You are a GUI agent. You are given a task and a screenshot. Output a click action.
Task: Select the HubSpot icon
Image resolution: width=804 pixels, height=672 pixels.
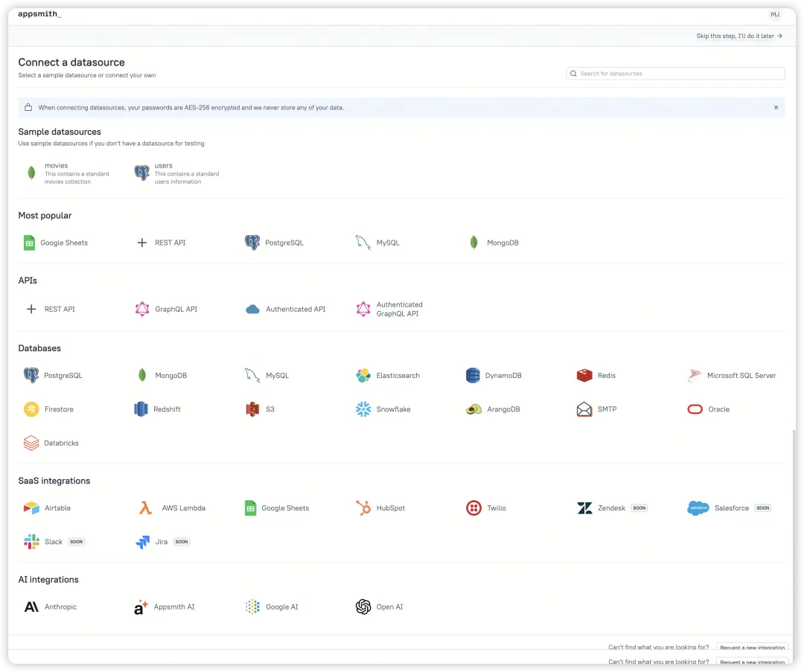(x=363, y=508)
